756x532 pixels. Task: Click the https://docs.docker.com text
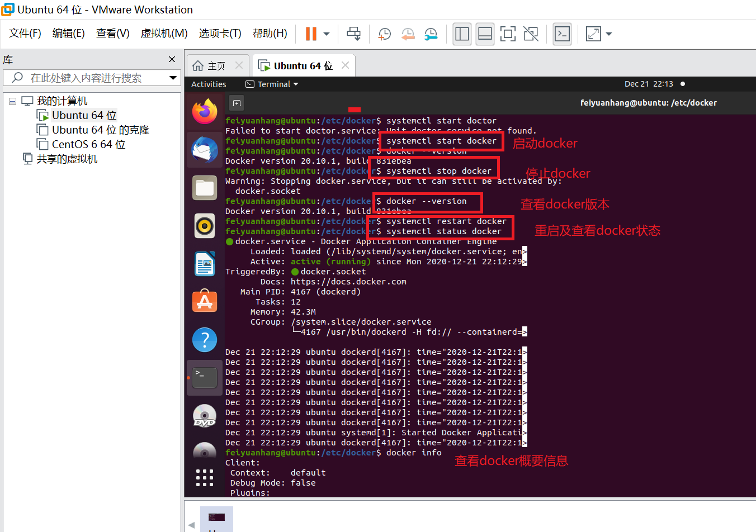348,282
